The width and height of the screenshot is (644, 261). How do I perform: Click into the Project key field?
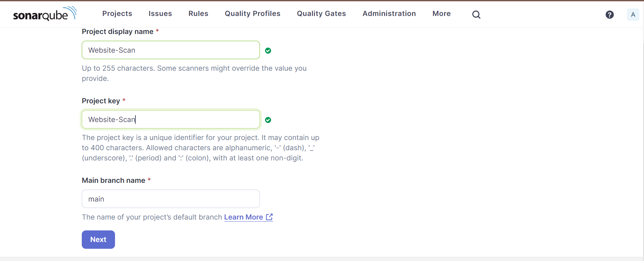click(x=171, y=119)
